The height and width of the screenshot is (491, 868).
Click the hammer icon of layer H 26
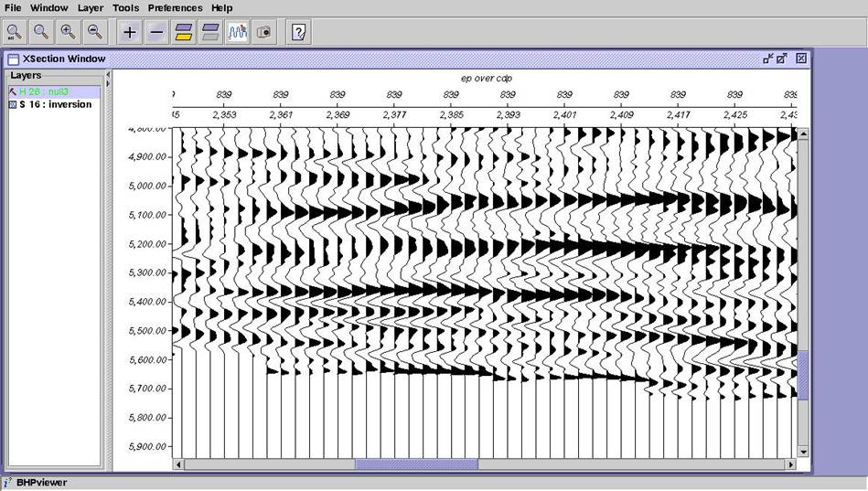coord(13,91)
